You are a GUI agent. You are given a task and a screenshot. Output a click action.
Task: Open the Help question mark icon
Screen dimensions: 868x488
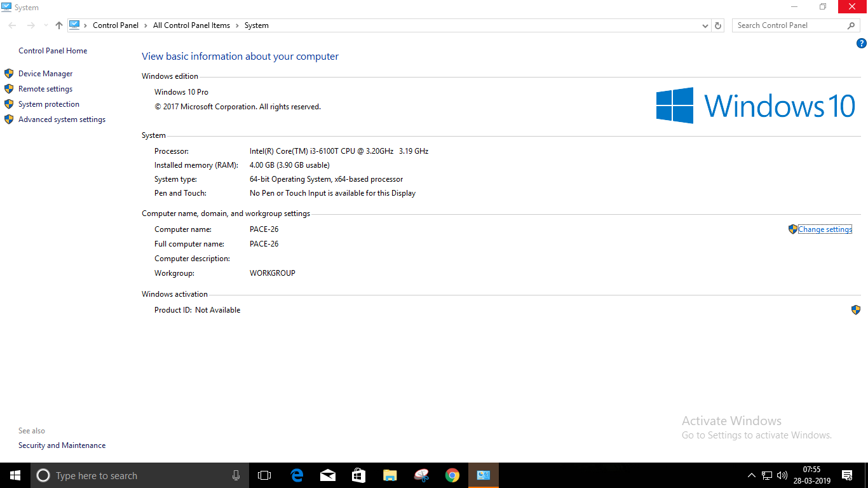pyautogui.click(x=861, y=43)
